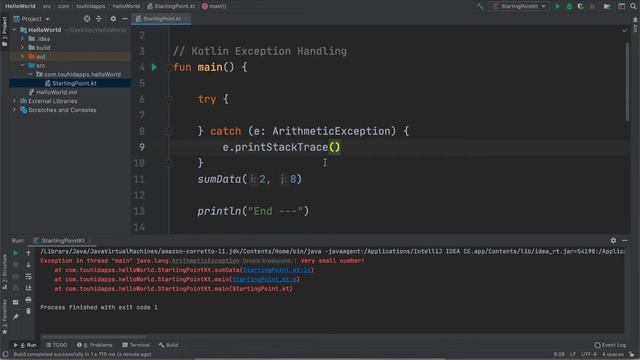
Task: Click main() breadcrumb in navigation bar
Action: [214, 6]
